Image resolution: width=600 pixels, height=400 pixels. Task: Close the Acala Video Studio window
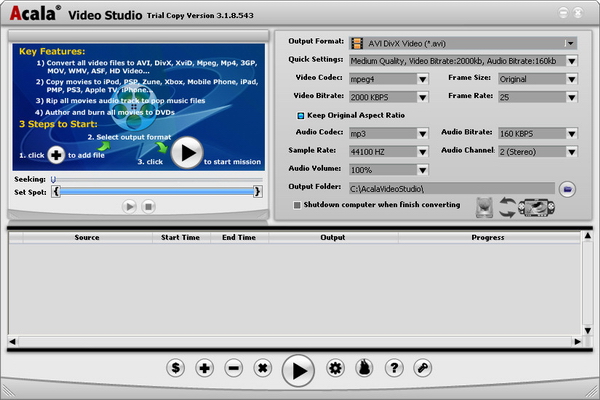tap(578, 13)
